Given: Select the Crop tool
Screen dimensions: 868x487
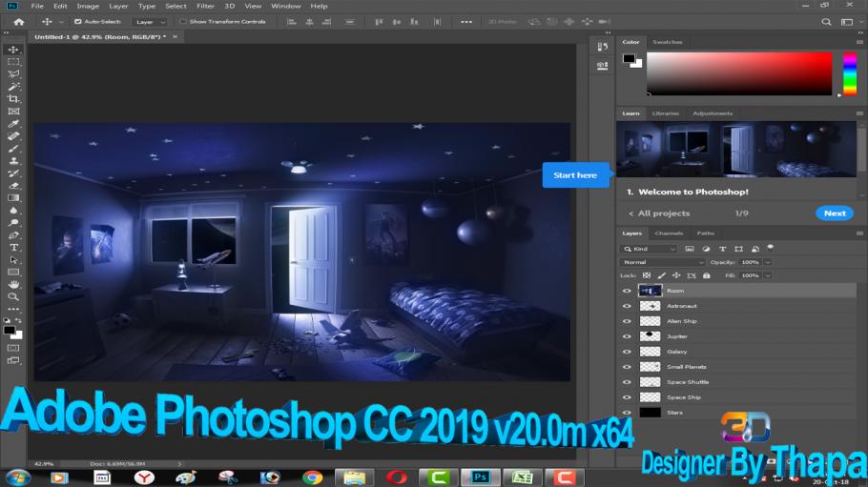Looking at the screenshot, I should [13, 99].
